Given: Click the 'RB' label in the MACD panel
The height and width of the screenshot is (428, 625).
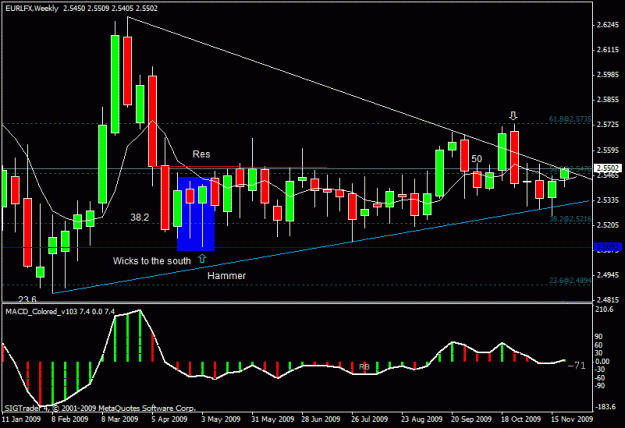Looking at the screenshot, I should pyautogui.click(x=364, y=367).
